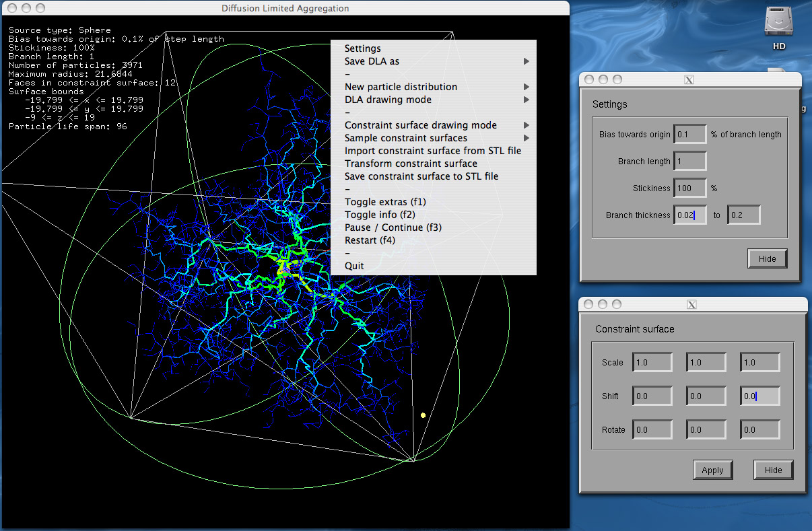Focus the second Shift field

tap(706, 396)
